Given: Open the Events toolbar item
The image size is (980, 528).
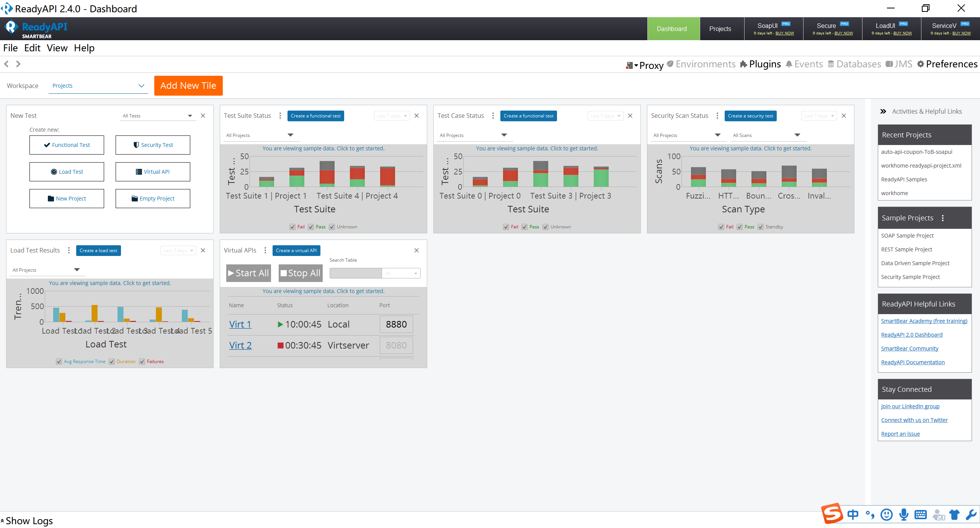Looking at the screenshot, I should (x=804, y=64).
